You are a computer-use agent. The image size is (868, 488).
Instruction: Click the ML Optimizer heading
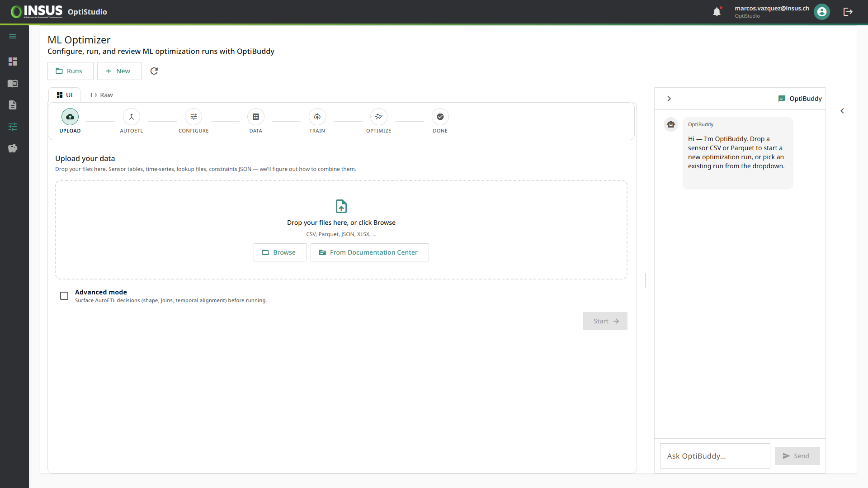click(x=79, y=40)
